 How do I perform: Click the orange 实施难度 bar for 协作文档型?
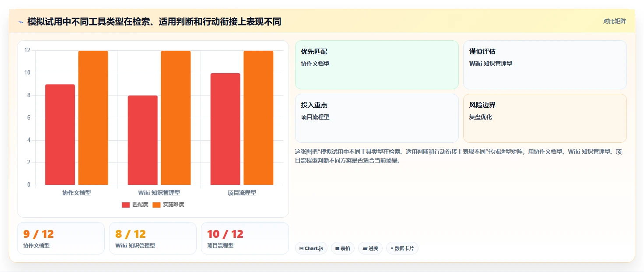93,118
